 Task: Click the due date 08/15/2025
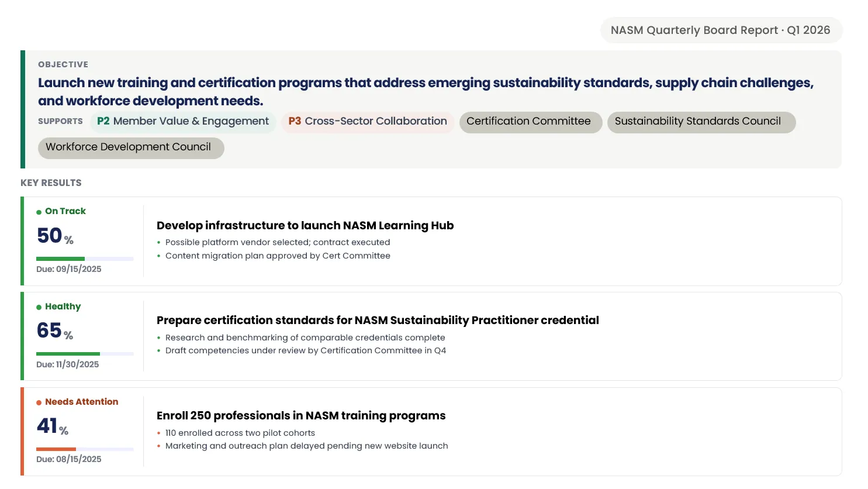pos(69,459)
